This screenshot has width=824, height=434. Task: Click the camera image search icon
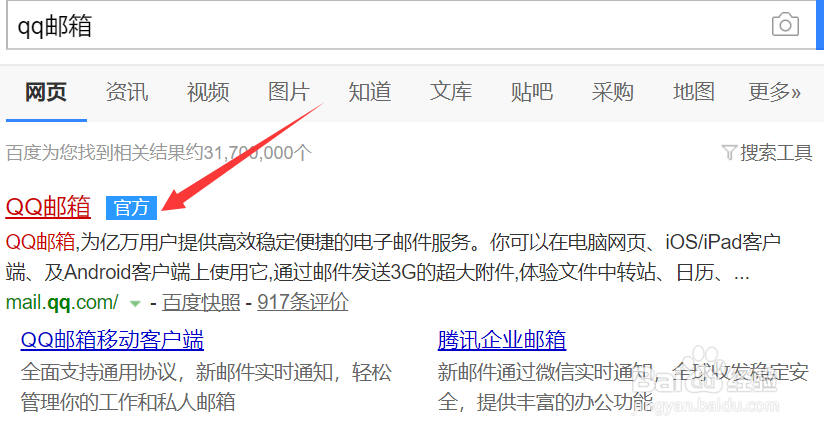[785, 25]
